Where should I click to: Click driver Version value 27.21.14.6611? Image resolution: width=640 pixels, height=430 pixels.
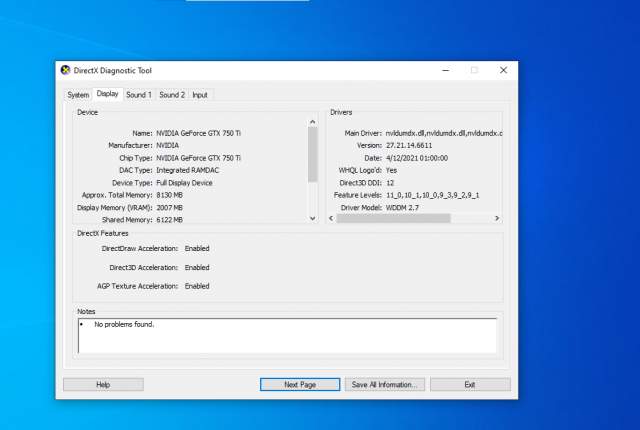click(x=409, y=145)
